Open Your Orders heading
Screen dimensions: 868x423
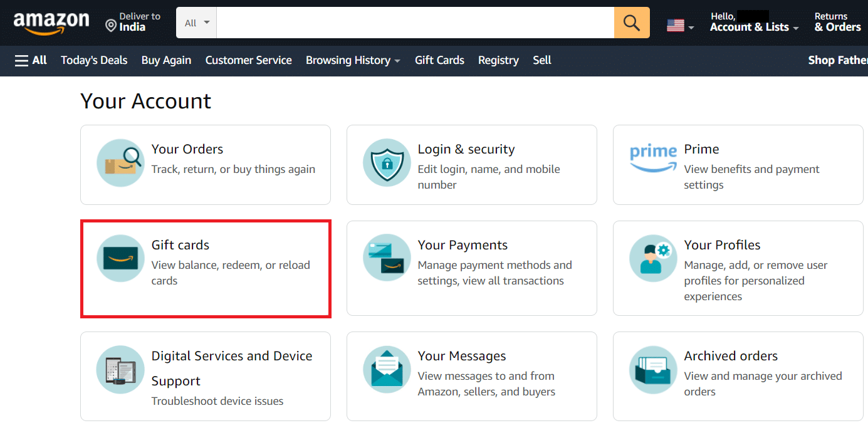(187, 149)
